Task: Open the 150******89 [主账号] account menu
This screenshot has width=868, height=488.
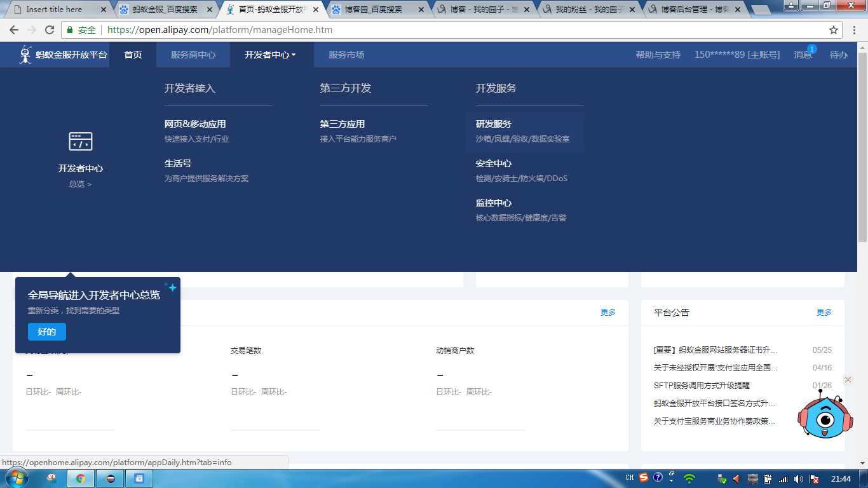Action: click(x=737, y=55)
